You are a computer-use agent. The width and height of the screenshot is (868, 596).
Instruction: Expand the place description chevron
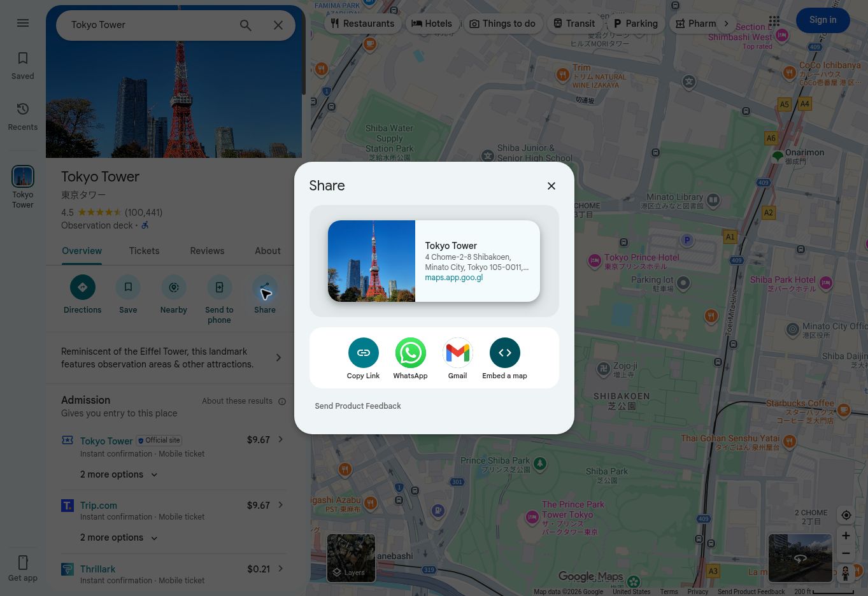[x=278, y=358]
